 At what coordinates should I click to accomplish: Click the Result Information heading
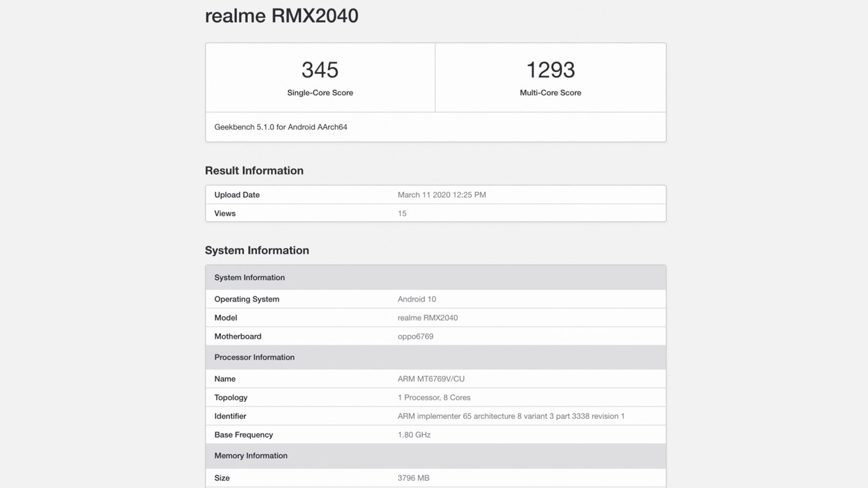click(254, 171)
